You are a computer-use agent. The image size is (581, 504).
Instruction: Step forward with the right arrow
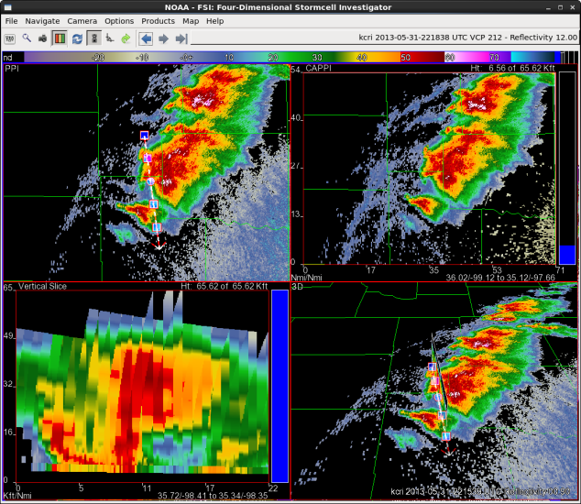coord(163,39)
